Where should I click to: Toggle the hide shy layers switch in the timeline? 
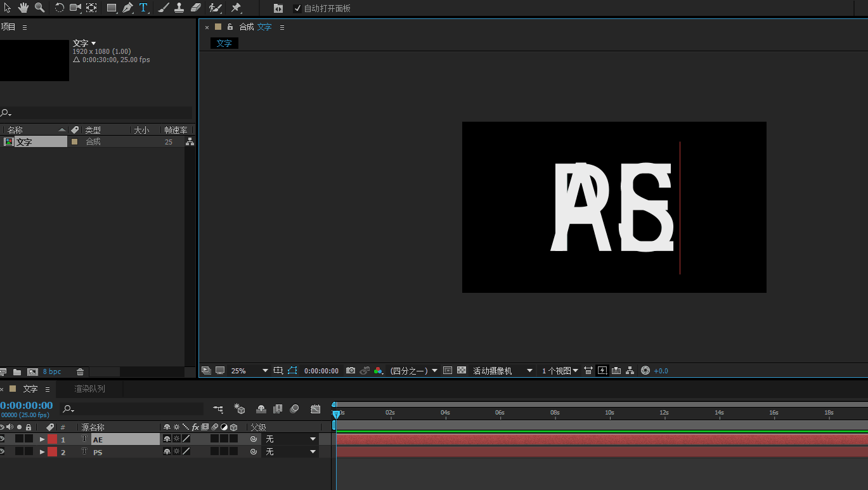tap(261, 409)
